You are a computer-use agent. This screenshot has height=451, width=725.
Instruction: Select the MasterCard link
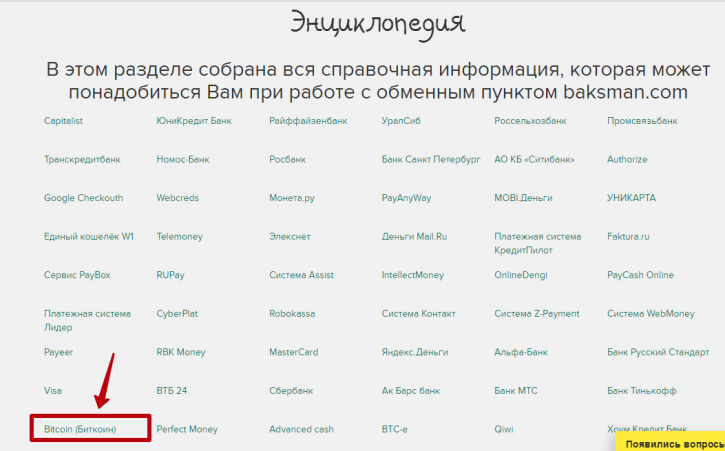294,352
